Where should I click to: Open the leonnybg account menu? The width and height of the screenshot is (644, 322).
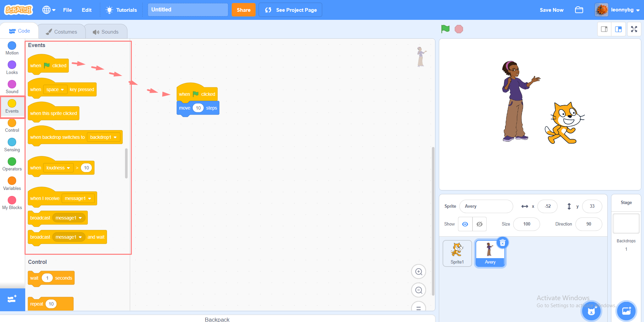pos(617,10)
